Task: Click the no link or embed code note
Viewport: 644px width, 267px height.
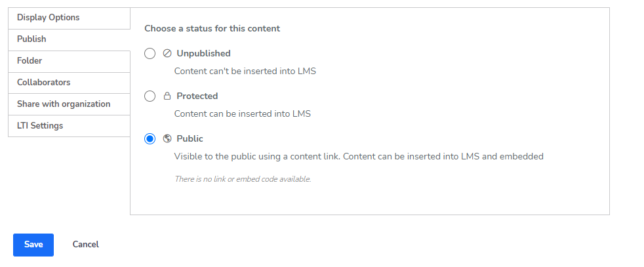Action: click(x=243, y=179)
